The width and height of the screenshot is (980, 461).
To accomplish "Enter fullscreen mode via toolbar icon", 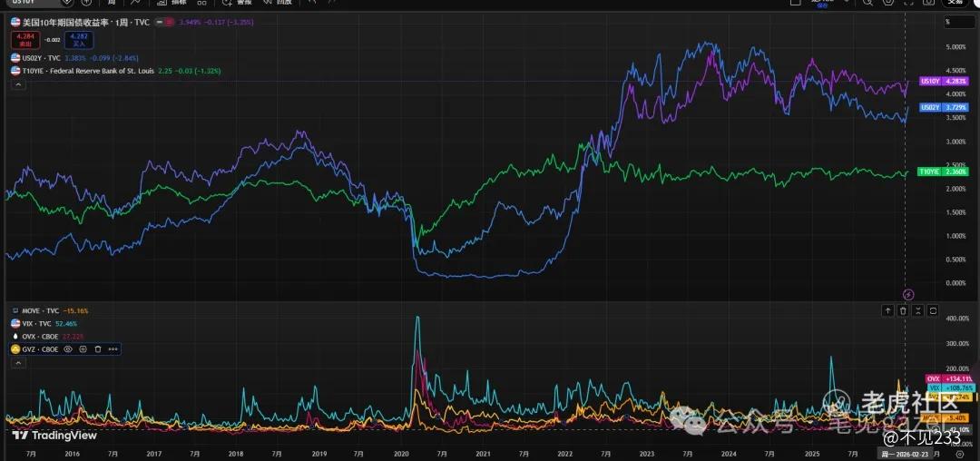I will [x=907, y=3].
